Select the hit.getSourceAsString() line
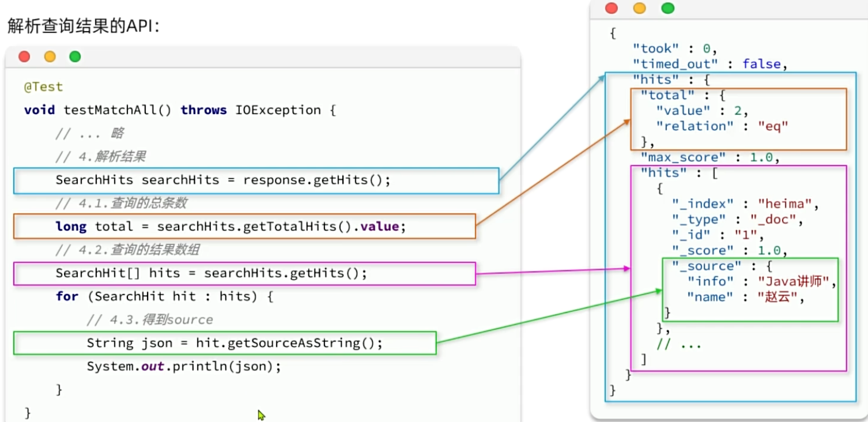 pos(235,343)
